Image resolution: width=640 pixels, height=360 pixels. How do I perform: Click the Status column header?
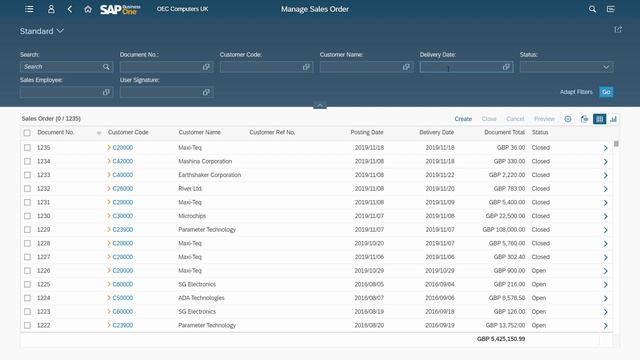point(540,132)
